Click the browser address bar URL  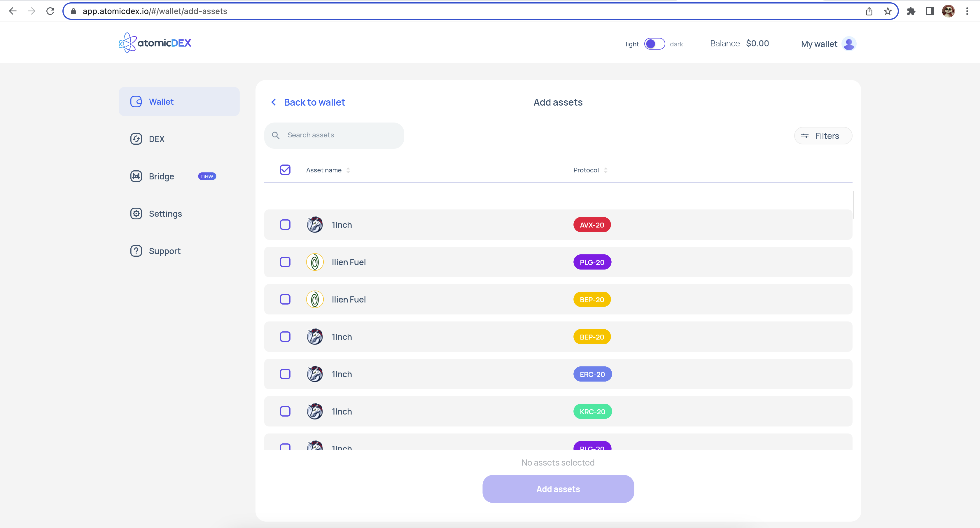[155, 11]
